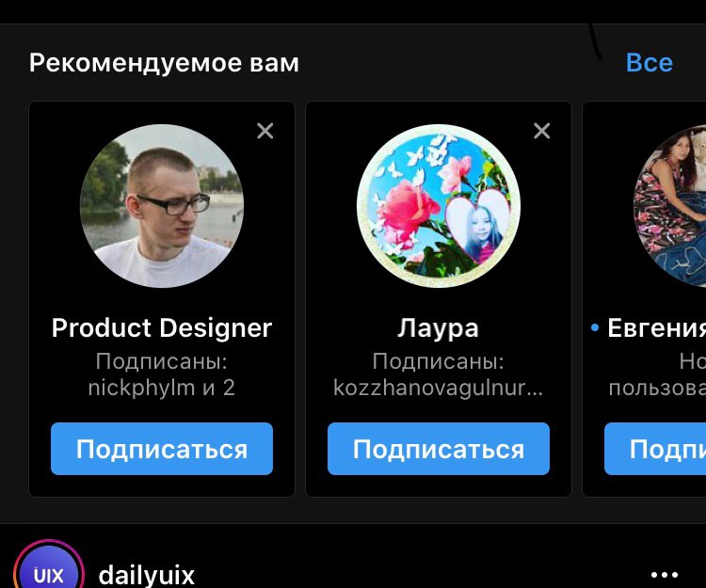Dismiss the Product Designer suggestion card
This screenshot has height=588, width=706.
(x=265, y=132)
